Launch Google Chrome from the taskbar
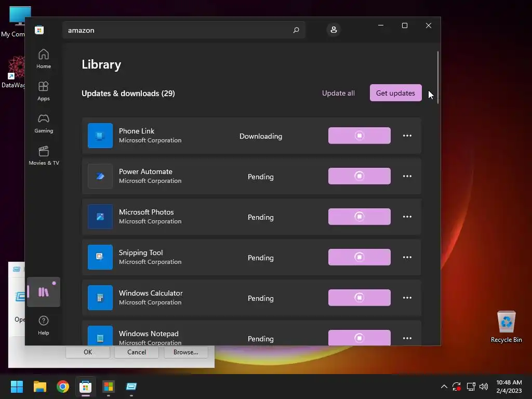Viewport: 532px width, 399px height. (x=63, y=387)
